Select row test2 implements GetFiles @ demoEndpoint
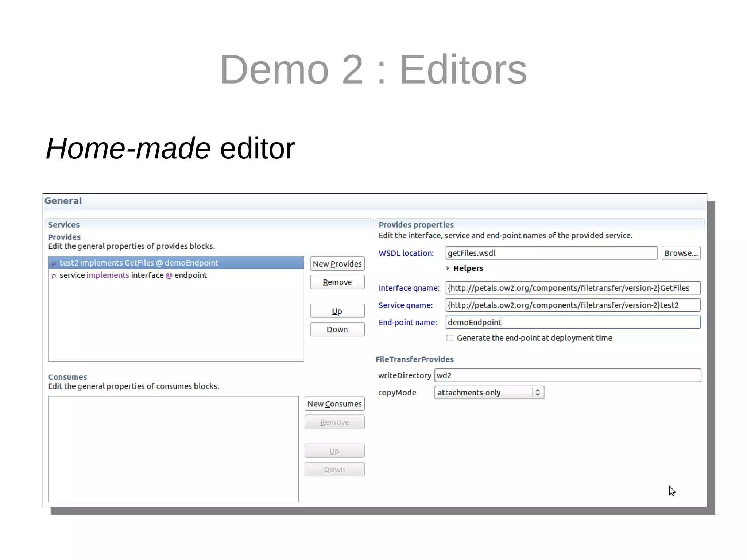The image size is (747, 560). pos(176,263)
